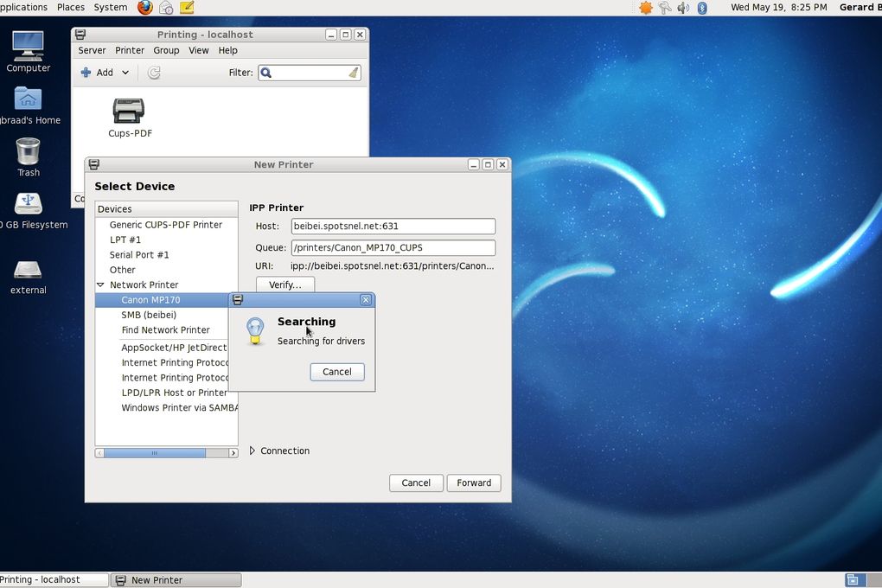Screen dimensions: 882x588
Task: Click the clear filter broom icon
Action: tap(354, 73)
